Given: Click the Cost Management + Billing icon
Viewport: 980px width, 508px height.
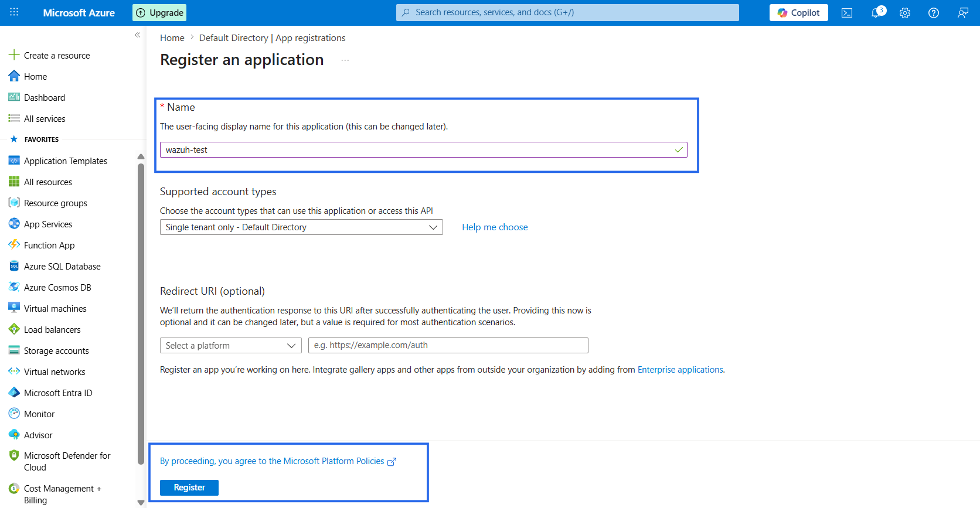Looking at the screenshot, I should pos(14,488).
